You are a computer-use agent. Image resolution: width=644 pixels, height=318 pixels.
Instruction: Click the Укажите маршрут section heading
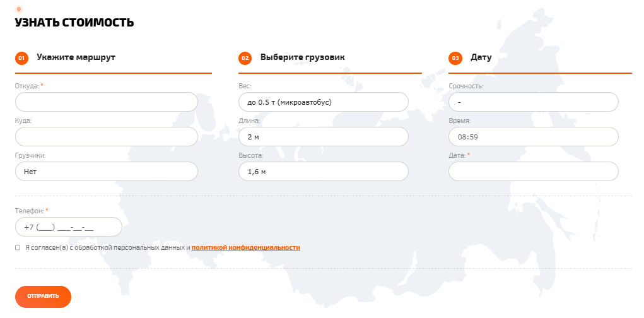(x=76, y=57)
